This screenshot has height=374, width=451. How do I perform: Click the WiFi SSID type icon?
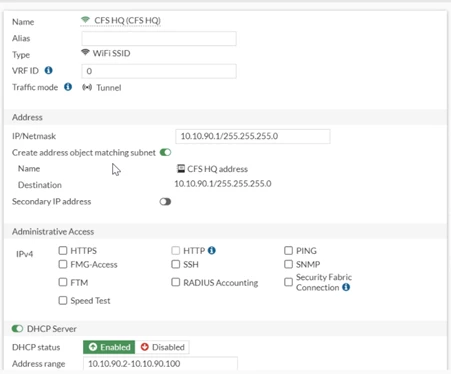[x=85, y=53]
